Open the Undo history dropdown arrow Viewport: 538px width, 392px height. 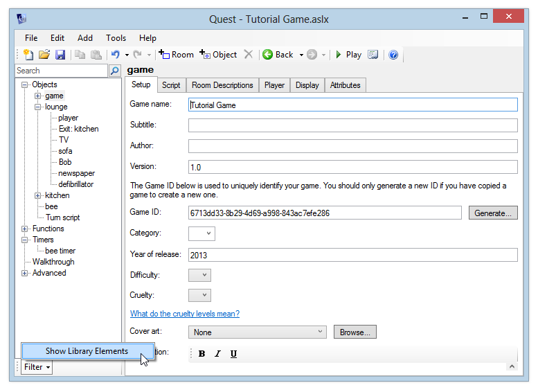pos(127,55)
